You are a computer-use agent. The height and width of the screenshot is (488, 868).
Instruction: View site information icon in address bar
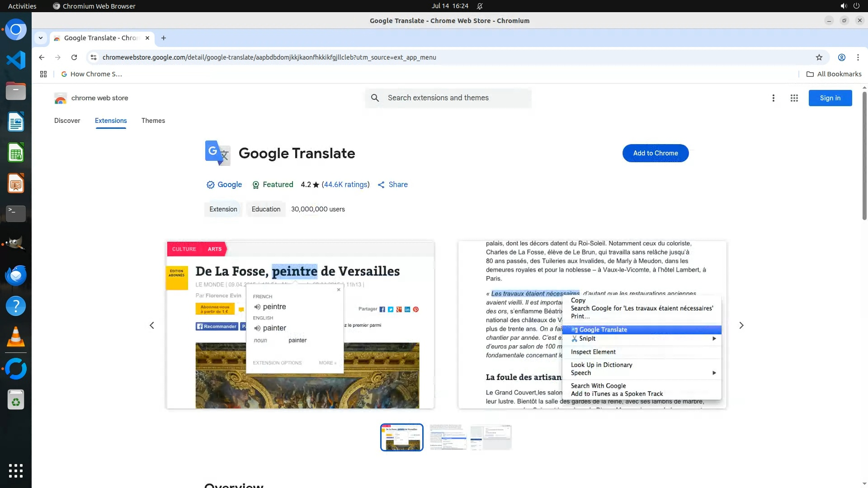94,57
